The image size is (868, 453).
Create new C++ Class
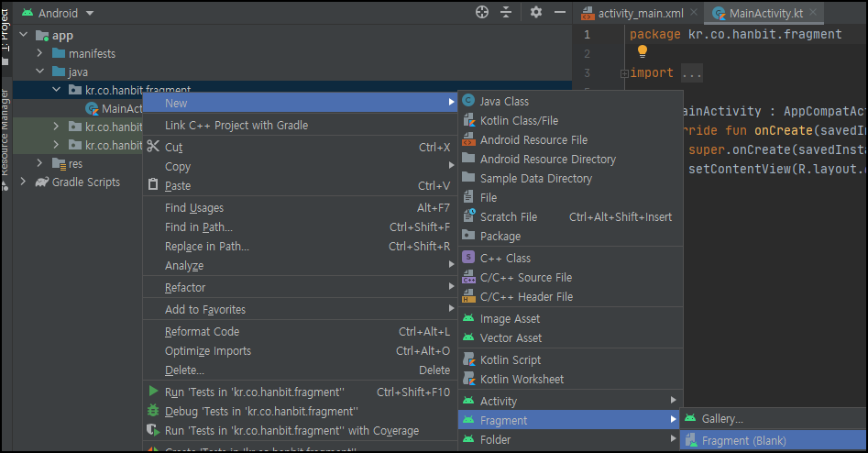tap(570, 258)
